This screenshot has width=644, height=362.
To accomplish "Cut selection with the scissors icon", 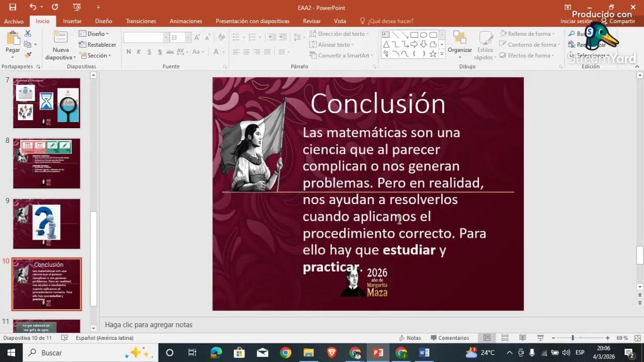I will tap(28, 33).
